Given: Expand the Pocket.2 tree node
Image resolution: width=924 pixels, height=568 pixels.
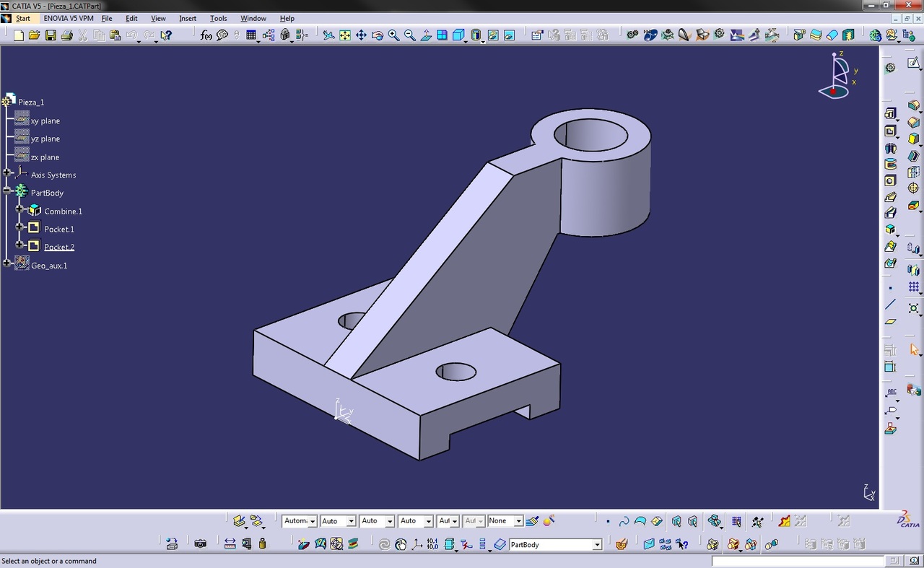Looking at the screenshot, I should coord(19,245).
